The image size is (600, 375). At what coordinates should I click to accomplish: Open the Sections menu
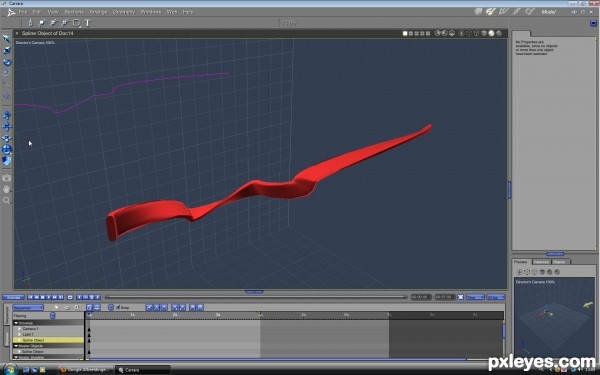pyautogui.click(x=73, y=12)
